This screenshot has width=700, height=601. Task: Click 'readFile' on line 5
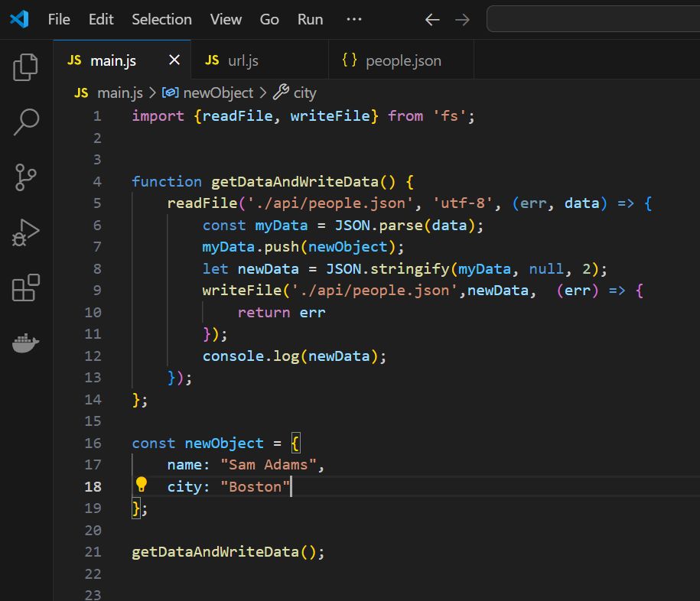202,203
